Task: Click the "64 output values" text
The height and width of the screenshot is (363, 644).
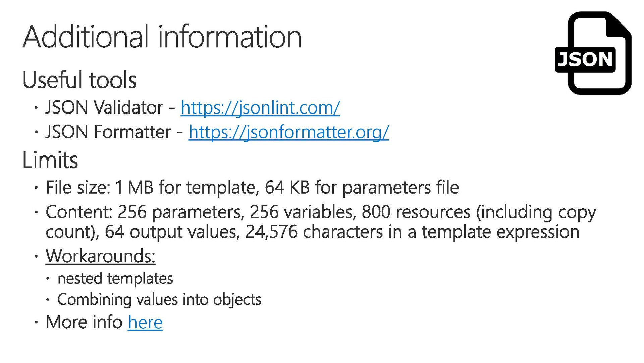Action: [172, 232]
